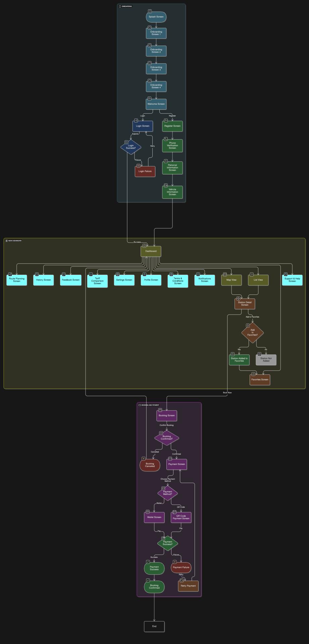Select the Onboarding Screen 3 node
The height and width of the screenshot is (644, 309).
(x=156, y=68)
